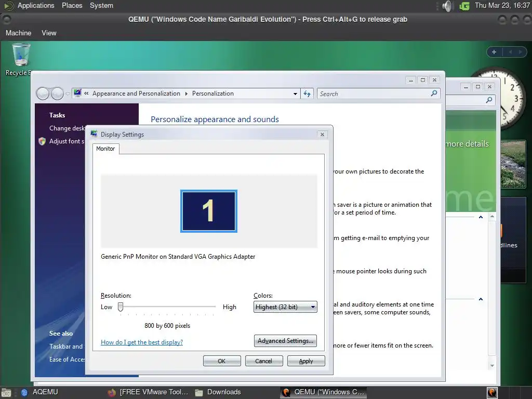Click the back navigation button in Personalization window

click(43, 94)
